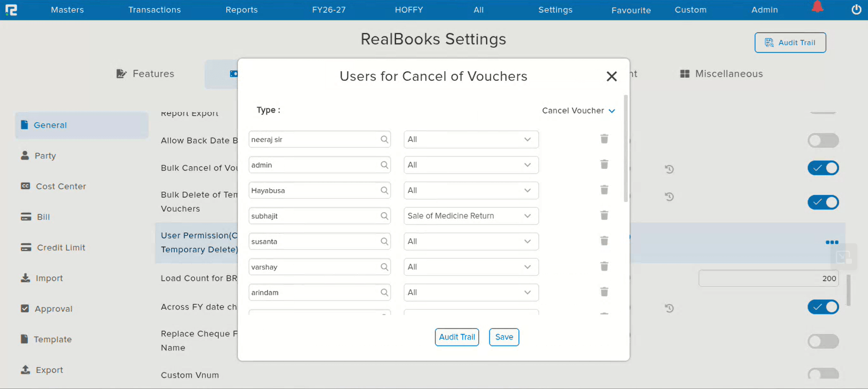The height and width of the screenshot is (389, 868).
Task: Open the Reports menu
Action: [242, 10]
